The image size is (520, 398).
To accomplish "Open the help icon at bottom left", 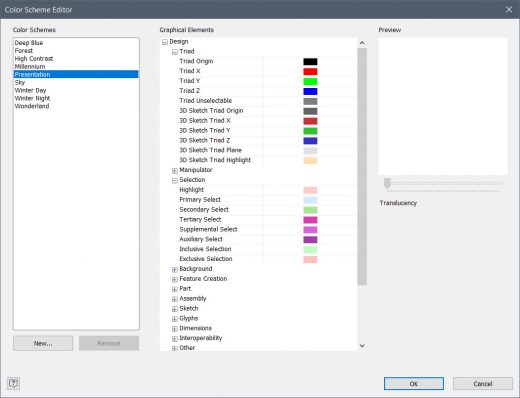I will pos(13,383).
